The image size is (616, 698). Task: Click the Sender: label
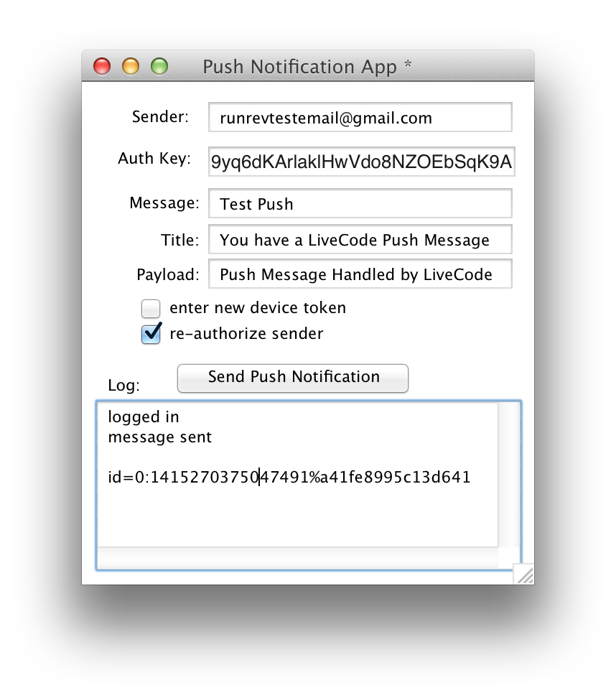pyautogui.click(x=160, y=116)
